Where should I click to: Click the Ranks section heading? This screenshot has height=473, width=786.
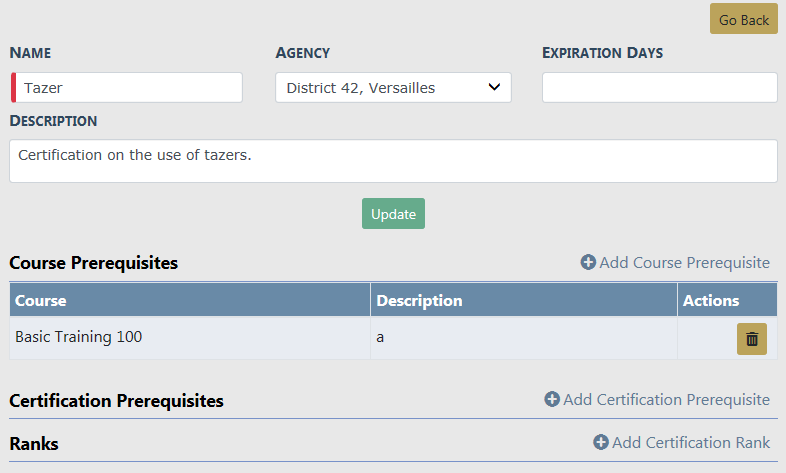[34, 444]
